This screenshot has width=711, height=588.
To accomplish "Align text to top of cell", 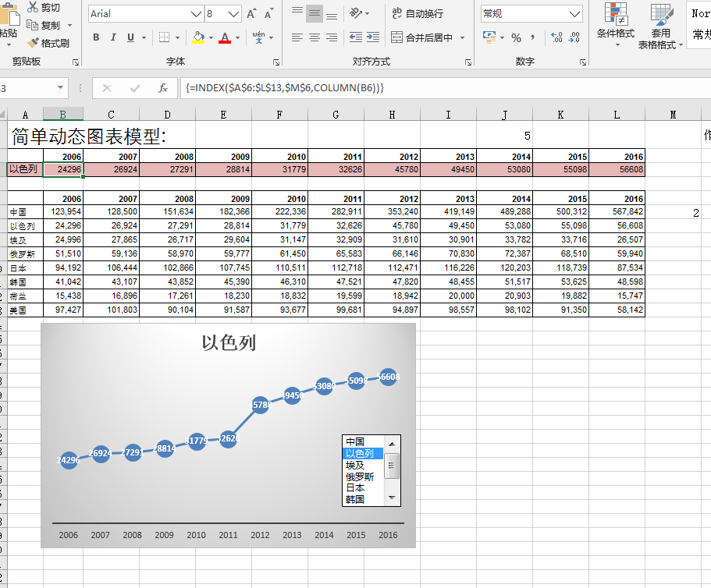I will coord(297,12).
